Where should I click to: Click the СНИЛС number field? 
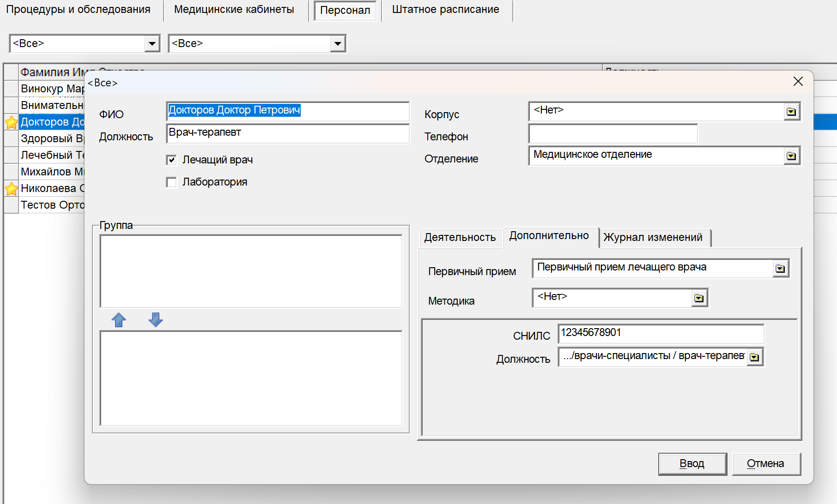coord(661,333)
